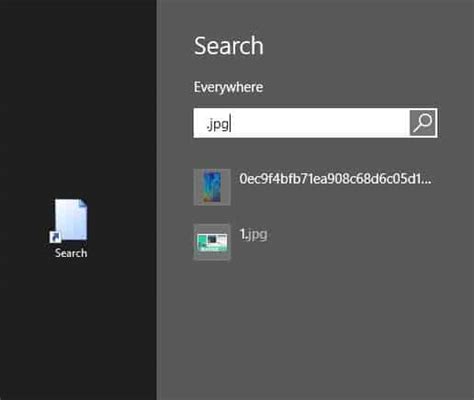Select the 1.jpg file name text
The width and height of the screenshot is (474, 400).
pos(253,234)
